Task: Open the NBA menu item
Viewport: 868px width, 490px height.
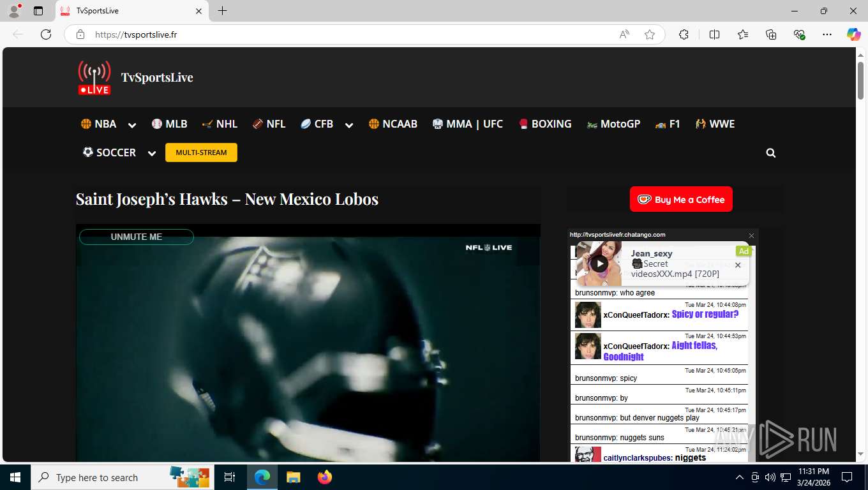Action: tap(99, 124)
